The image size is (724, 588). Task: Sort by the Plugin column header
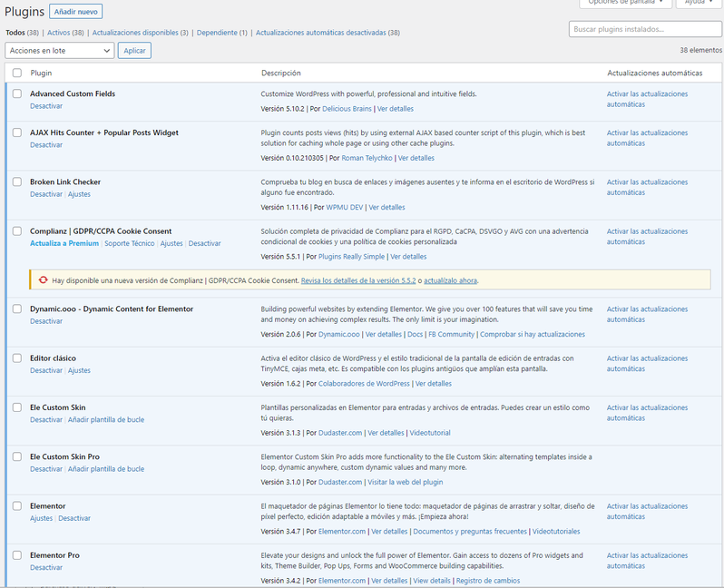click(x=41, y=73)
